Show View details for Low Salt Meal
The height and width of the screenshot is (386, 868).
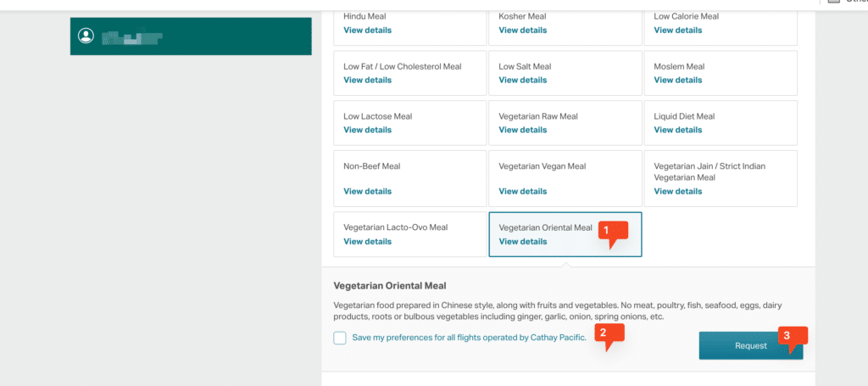pyautogui.click(x=522, y=80)
